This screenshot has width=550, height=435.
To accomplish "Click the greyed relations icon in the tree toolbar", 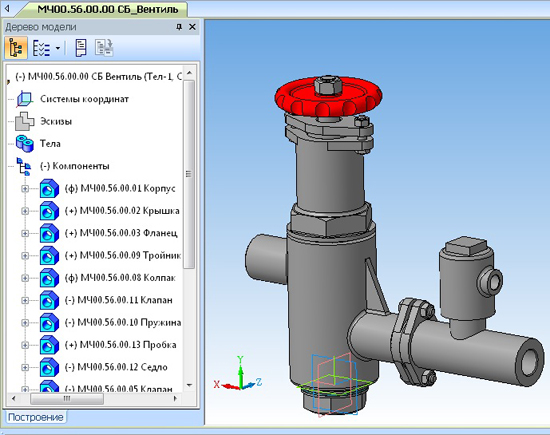I will click(x=104, y=48).
